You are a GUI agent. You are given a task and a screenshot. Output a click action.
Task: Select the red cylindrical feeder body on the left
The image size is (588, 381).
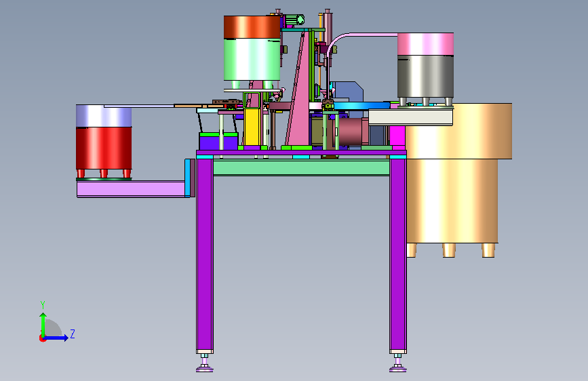pos(104,148)
